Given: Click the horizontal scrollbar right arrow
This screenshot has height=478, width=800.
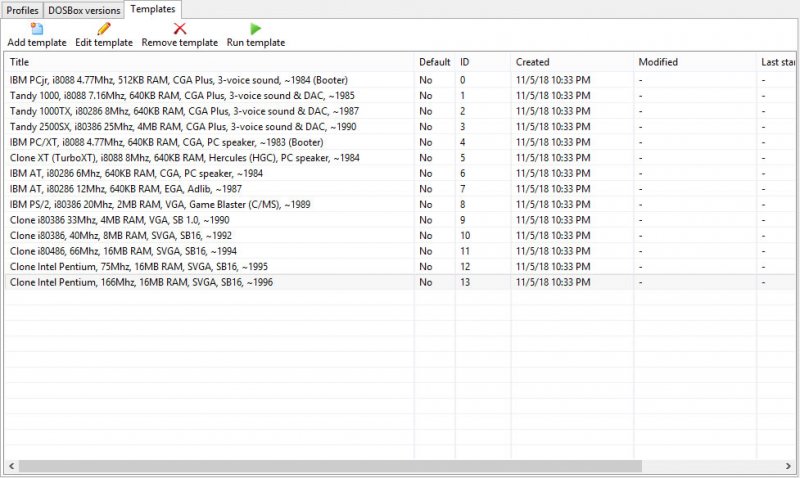Looking at the screenshot, I should 788,466.
